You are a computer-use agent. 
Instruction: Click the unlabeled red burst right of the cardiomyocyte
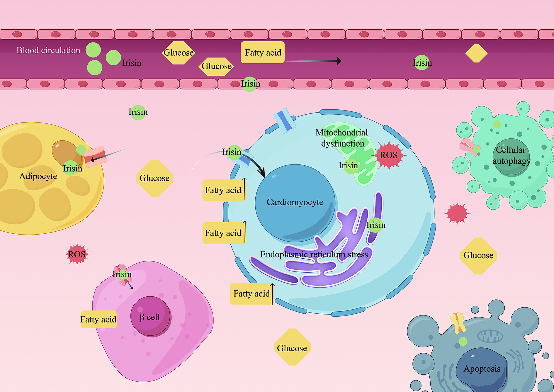click(457, 213)
